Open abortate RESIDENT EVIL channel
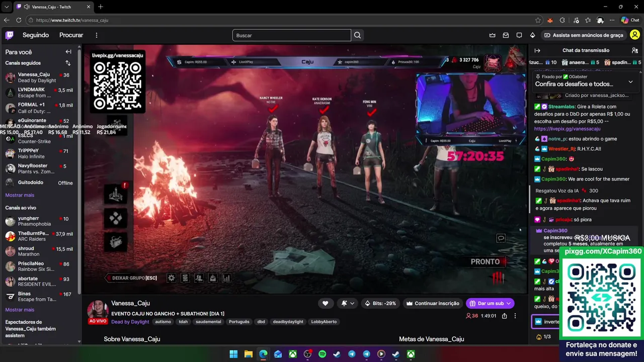This screenshot has height=362, width=644. click(39, 282)
